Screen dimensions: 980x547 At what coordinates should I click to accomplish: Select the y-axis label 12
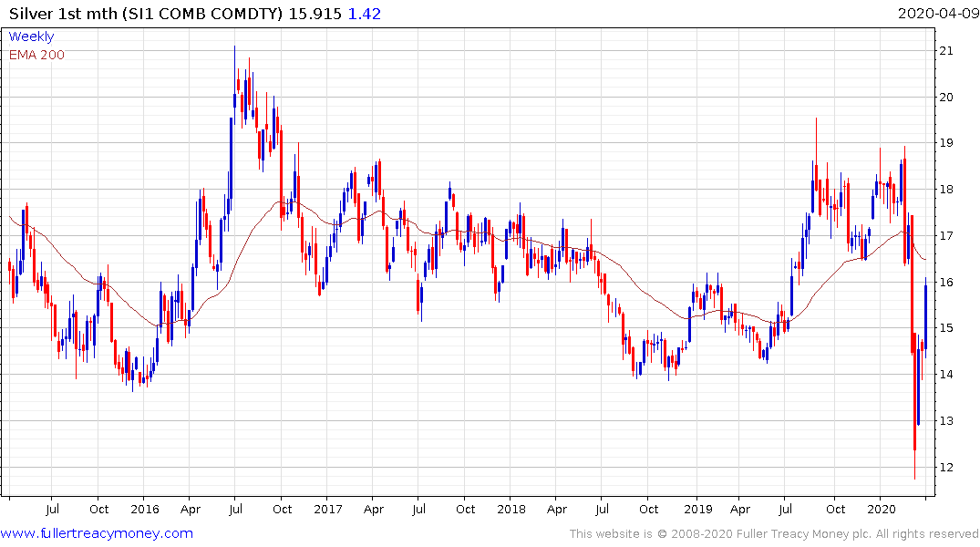coord(946,467)
